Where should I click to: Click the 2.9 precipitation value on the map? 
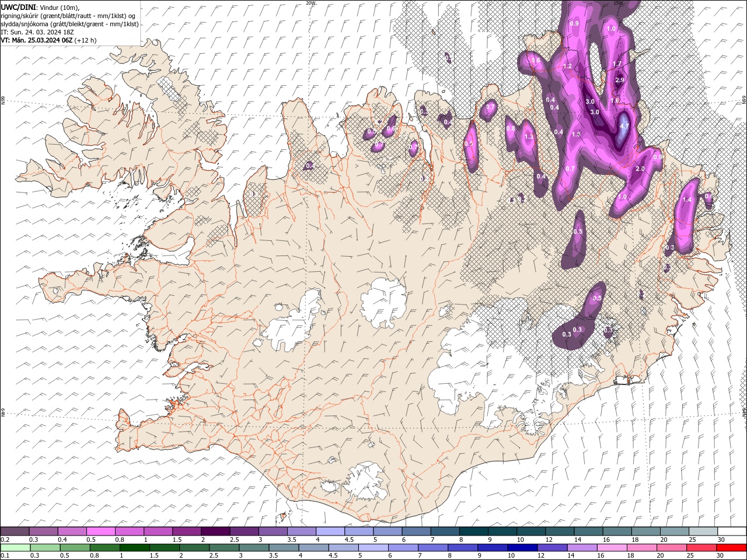point(620,80)
